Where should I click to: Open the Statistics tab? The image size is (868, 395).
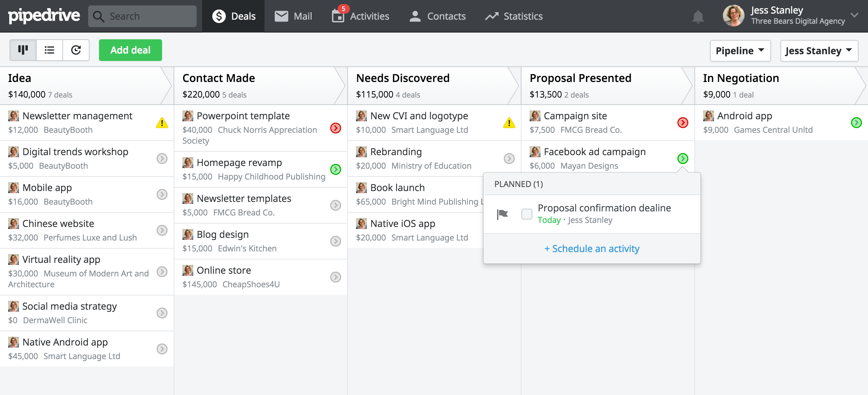pyautogui.click(x=514, y=16)
